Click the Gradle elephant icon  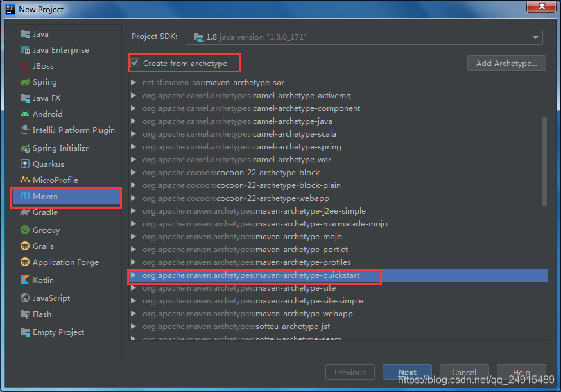pos(25,212)
